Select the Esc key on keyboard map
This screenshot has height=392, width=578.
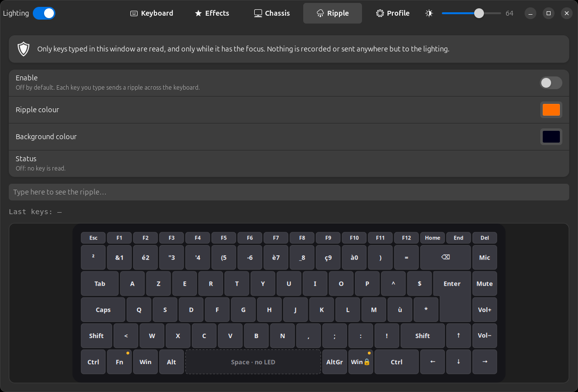[93, 238]
